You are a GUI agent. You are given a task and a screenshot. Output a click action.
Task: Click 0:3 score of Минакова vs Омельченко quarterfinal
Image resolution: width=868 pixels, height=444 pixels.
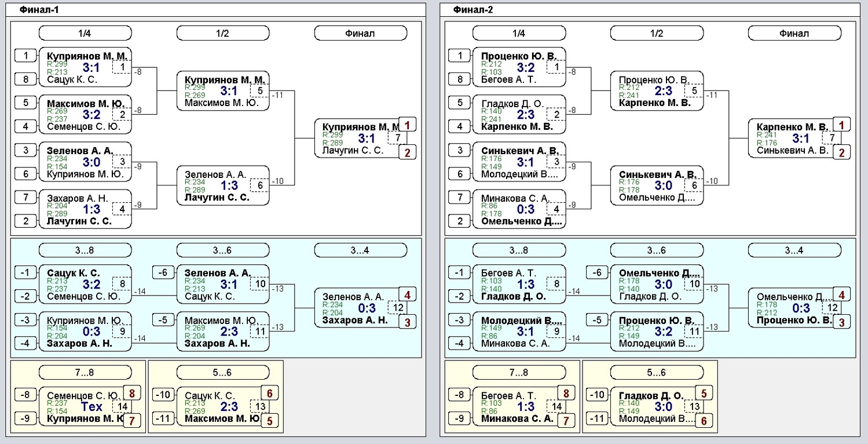[x=526, y=209]
